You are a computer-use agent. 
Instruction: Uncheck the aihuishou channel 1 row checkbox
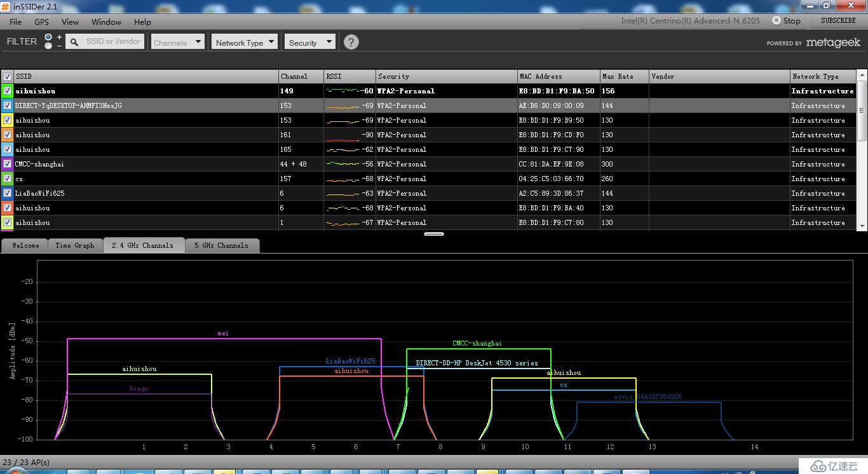coord(7,222)
